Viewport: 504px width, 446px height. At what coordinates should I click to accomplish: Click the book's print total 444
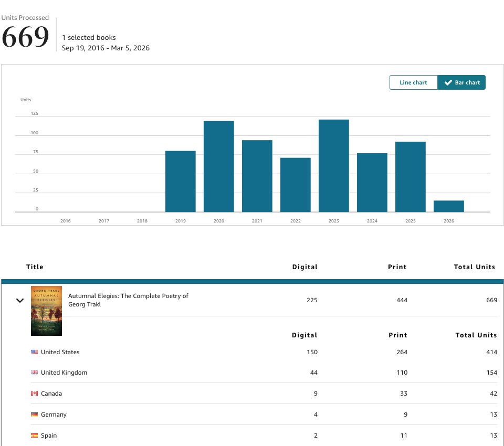click(402, 300)
